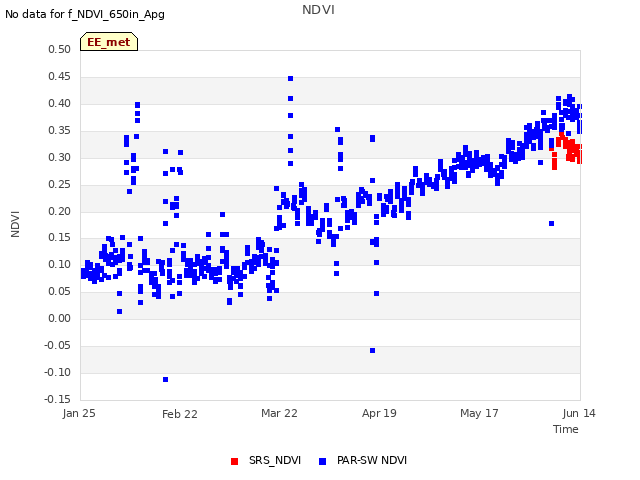Click the May 17 x-axis tick label
640x480 pixels.
[479, 413]
